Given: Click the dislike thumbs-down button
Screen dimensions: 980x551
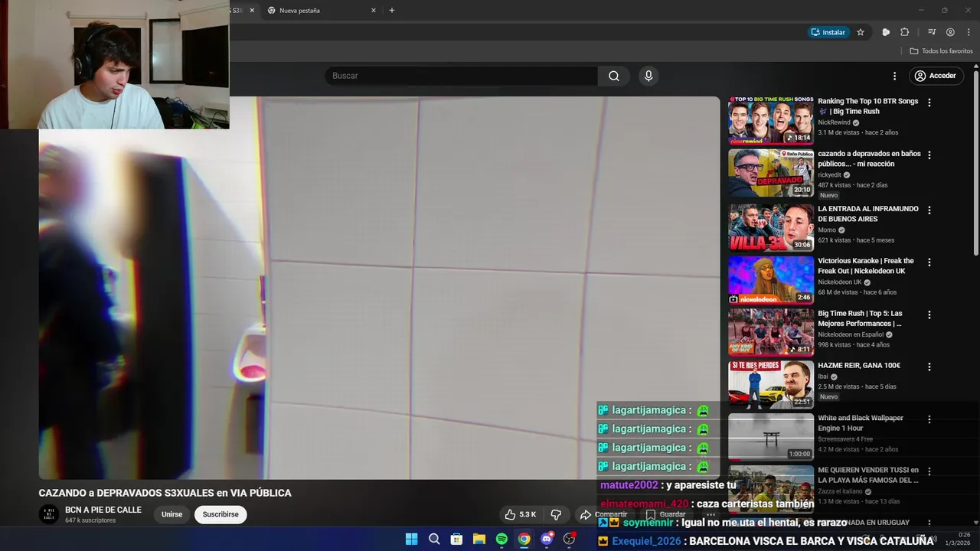Looking at the screenshot, I should pyautogui.click(x=556, y=514).
